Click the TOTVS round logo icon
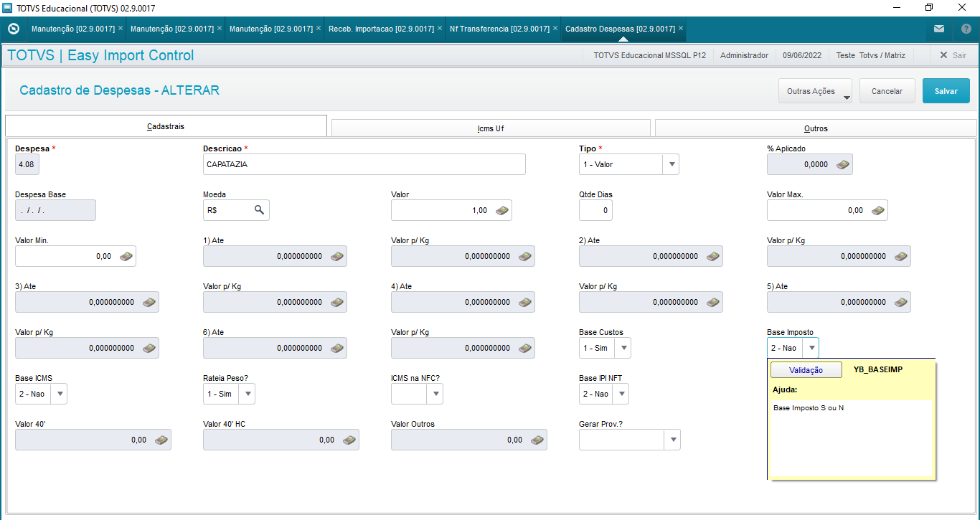The image size is (980, 520). coord(13,29)
